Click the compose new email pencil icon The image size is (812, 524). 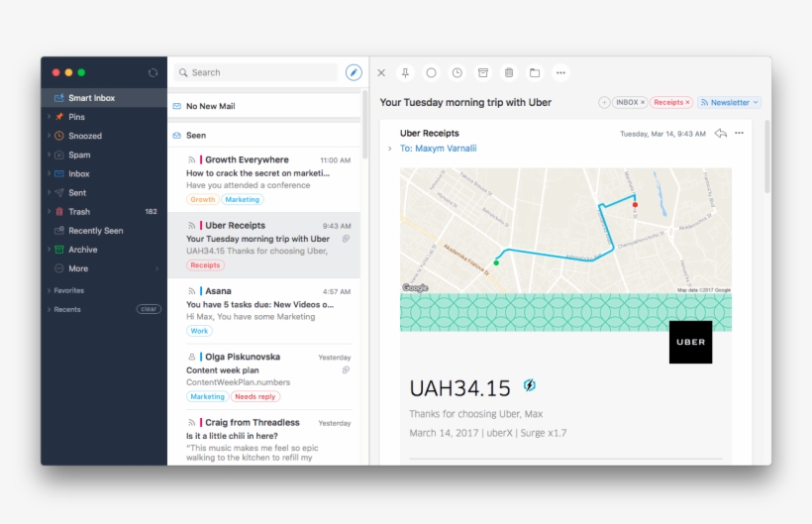(x=354, y=72)
